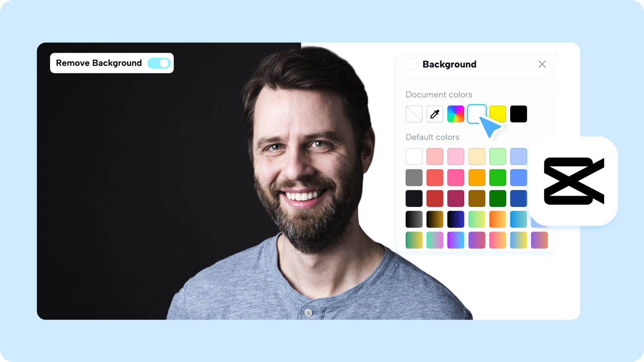The image size is (644, 362).
Task: Select the Remove Background label
Action: click(99, 63)
